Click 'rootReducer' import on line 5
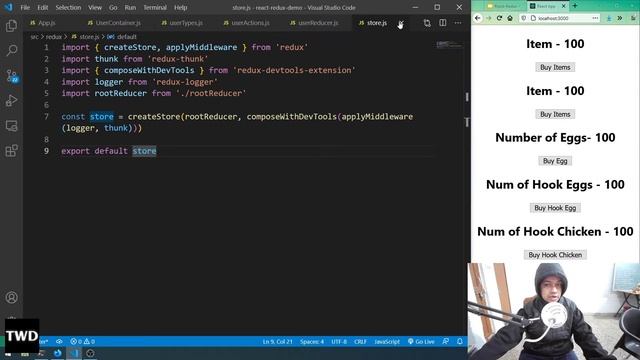The width and height of the screenshot is (640, 360). tap(120, 93)
